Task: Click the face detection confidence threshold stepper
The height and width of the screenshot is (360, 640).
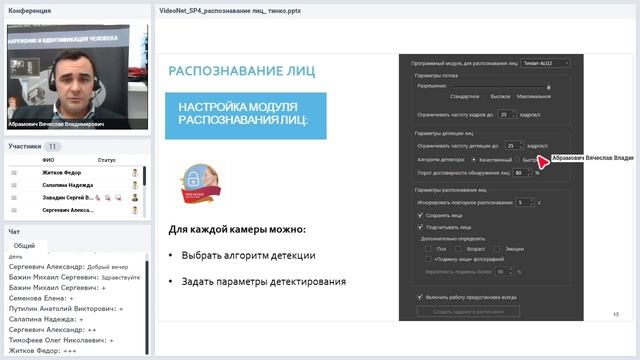Action: pyautogui.click(x=529, y=173)
